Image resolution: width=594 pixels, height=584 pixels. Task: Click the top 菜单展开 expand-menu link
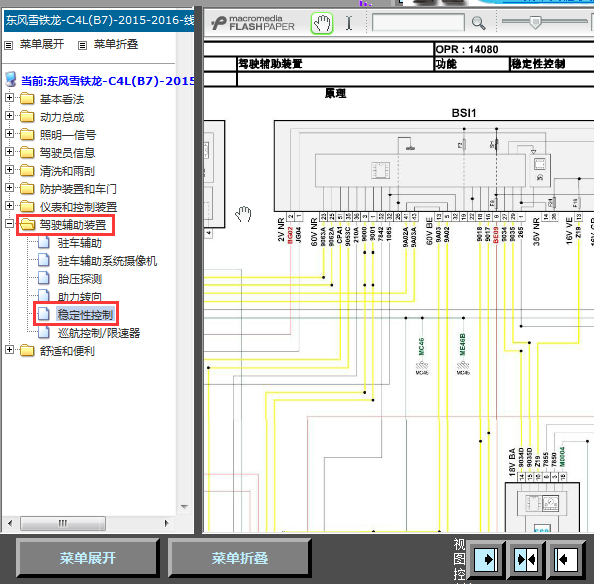tap(42, 44)
